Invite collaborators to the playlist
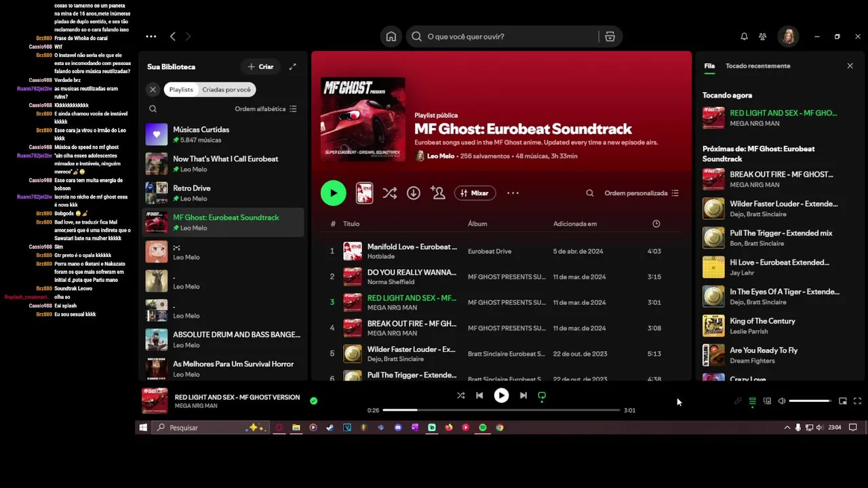 point(438,193)
